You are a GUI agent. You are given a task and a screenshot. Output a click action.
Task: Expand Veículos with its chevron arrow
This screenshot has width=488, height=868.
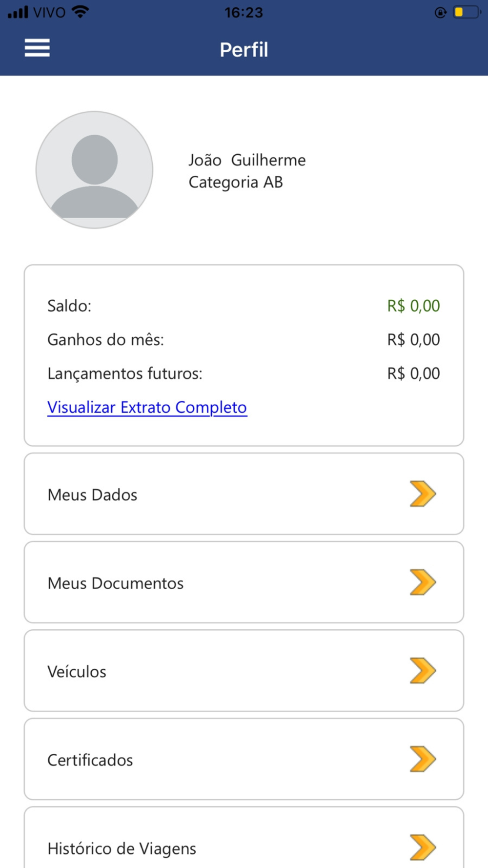pyautogui.click(x=423, y=671)
